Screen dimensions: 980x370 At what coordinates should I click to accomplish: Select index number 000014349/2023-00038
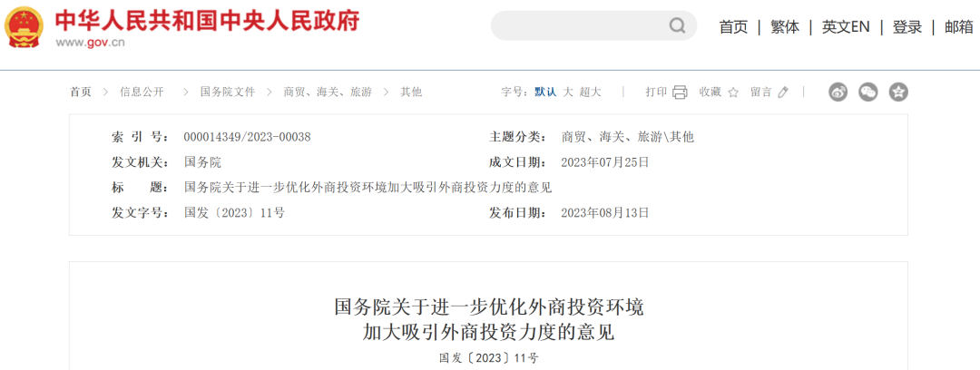(x=247, y=138)
